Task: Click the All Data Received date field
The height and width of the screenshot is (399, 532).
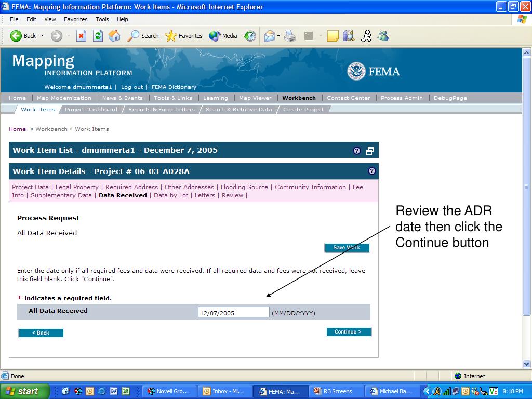Action: 233,312
